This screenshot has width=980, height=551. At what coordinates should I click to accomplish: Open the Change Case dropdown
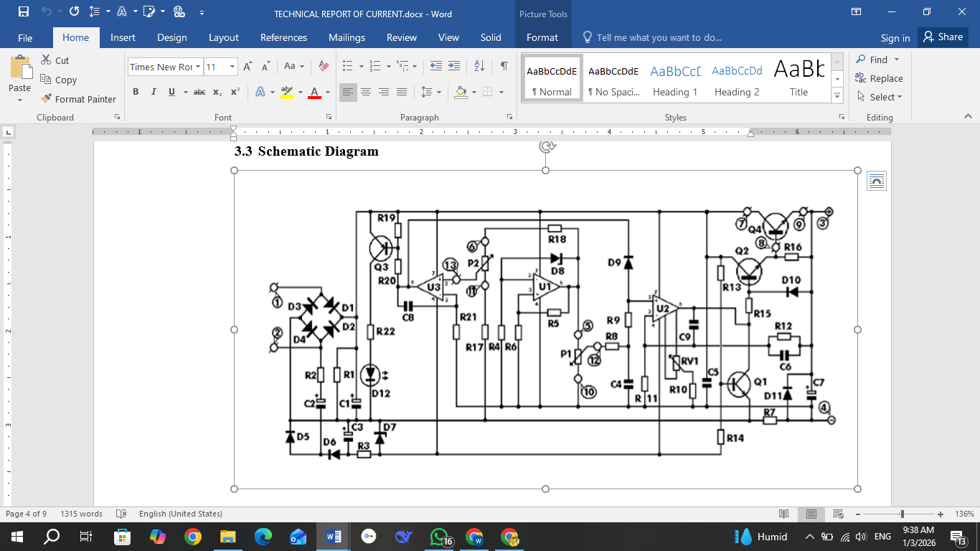coord(294,66)
